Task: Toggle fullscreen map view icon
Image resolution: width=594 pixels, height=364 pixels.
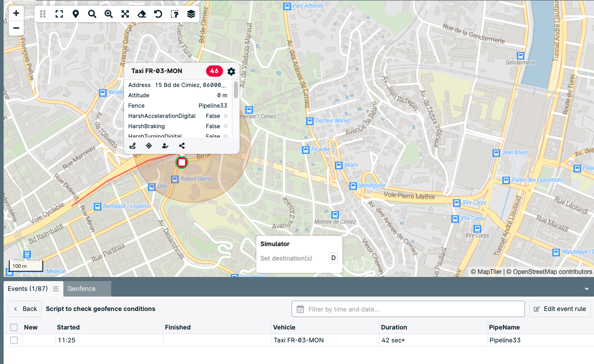Action: (x=59, y=14)
